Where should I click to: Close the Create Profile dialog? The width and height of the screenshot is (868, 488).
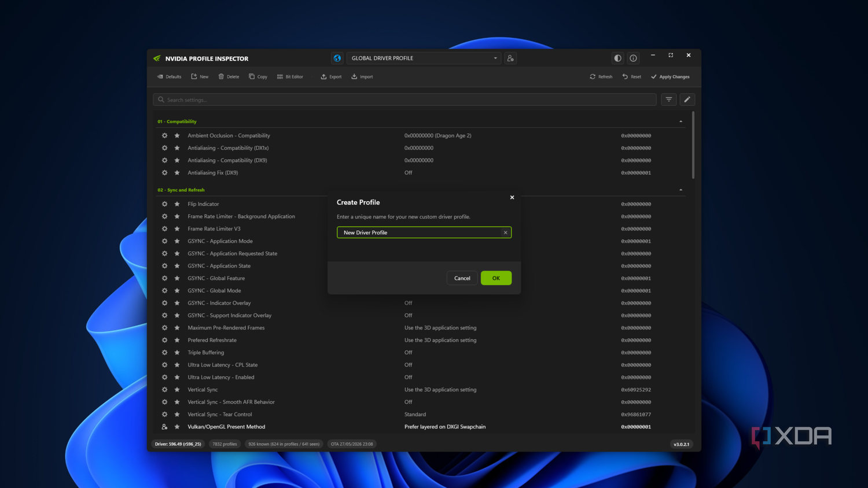[512, 198]
